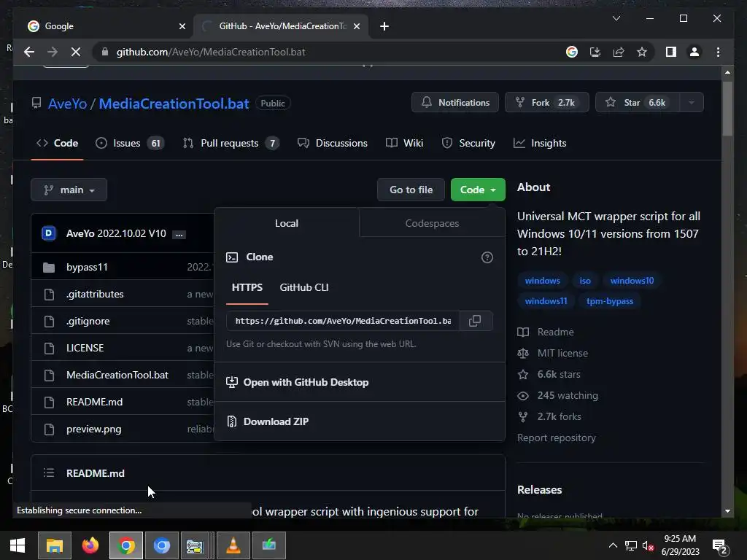Open the notification center icon

coord(719,546)
